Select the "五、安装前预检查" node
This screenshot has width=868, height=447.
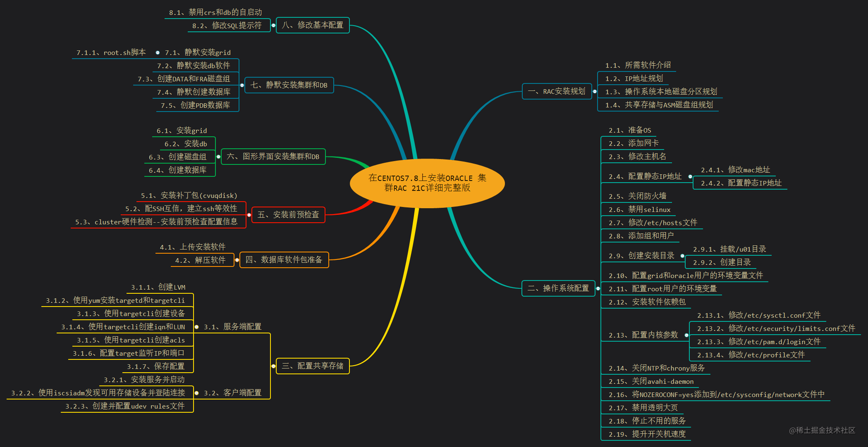coord(288,214)
